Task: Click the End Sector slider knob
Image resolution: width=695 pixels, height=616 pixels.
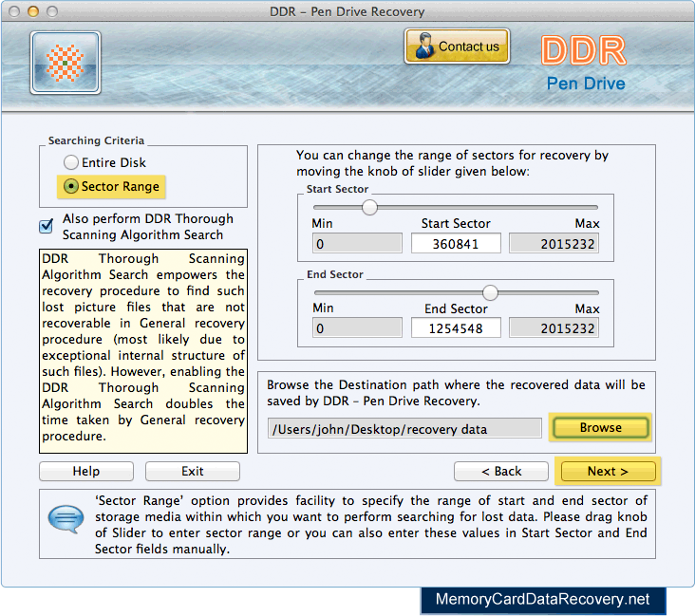Action: [x=490, y=292]
